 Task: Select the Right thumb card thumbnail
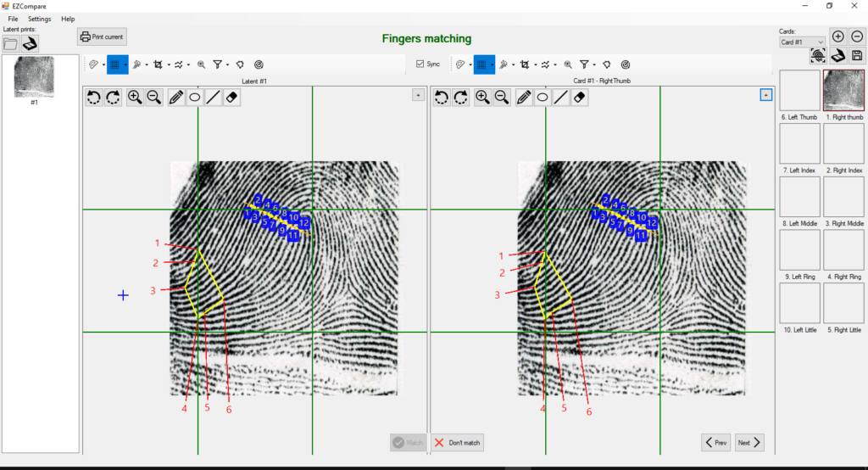(843, 90)
